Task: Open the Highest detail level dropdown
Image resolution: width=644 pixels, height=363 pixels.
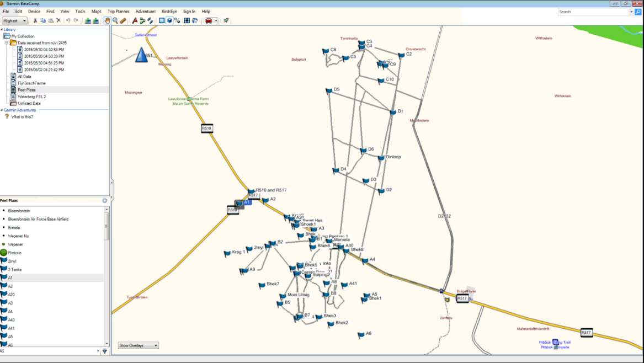Action: coord(14,20)
